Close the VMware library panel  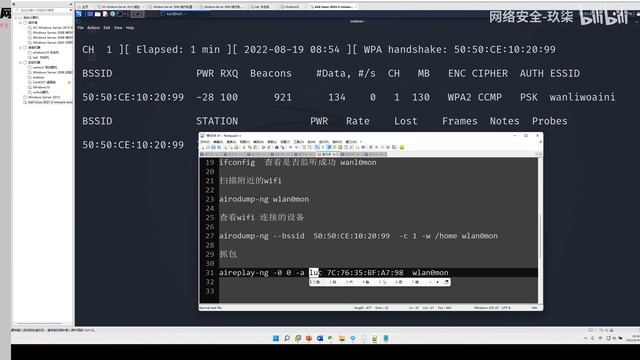[x=71, y=4]
